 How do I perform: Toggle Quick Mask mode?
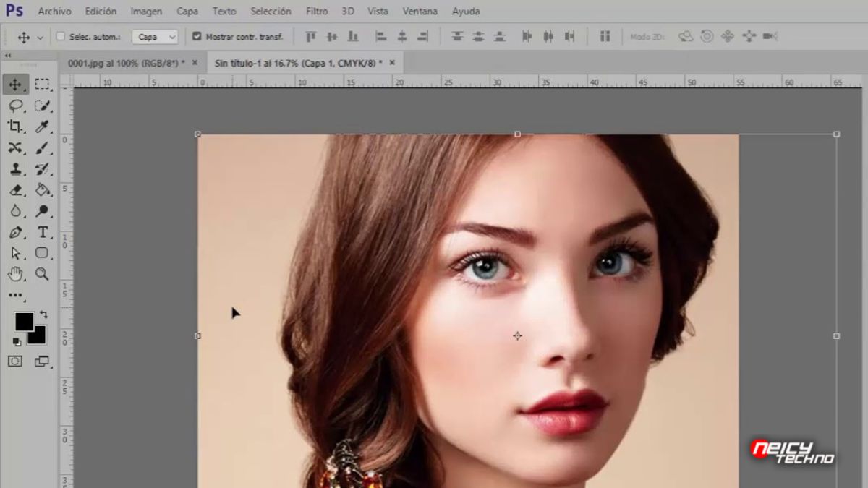coord(15,361)
